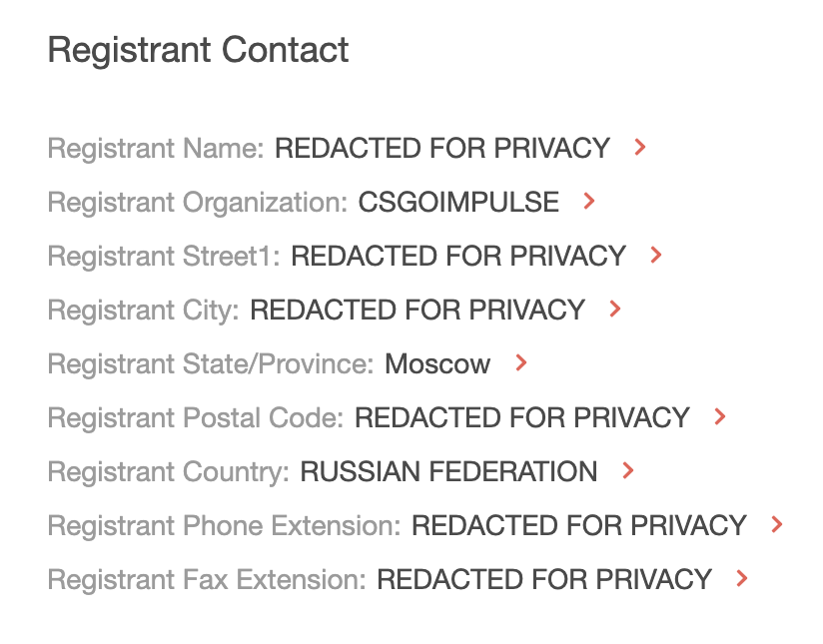Expand the Registrant Postal Code arrow
The width and height of the screenshot is (823, 644).
(x=720, y=417)
